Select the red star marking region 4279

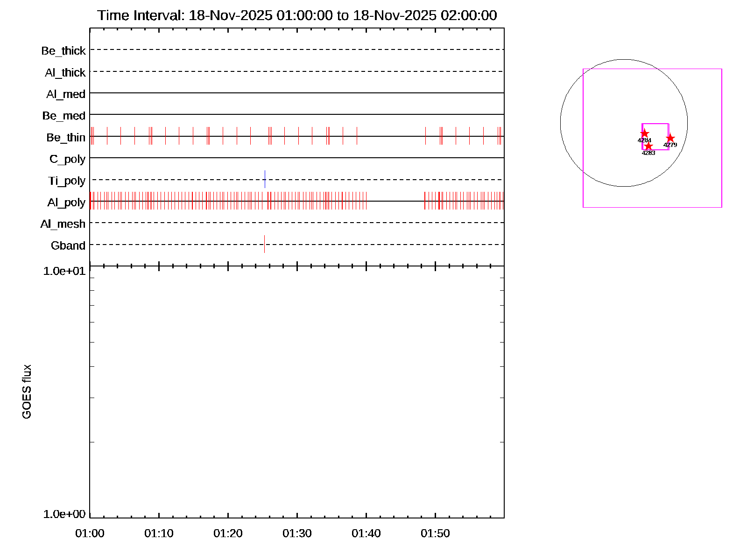(670, 138)
